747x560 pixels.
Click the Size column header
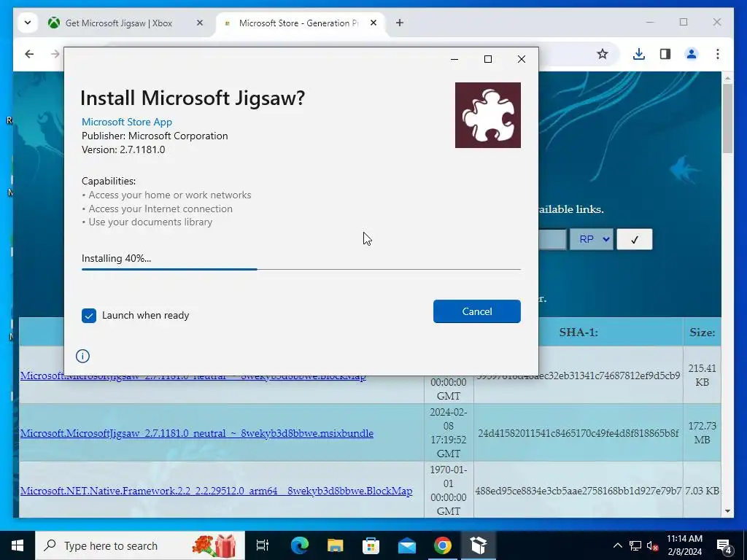pos(703,332)
